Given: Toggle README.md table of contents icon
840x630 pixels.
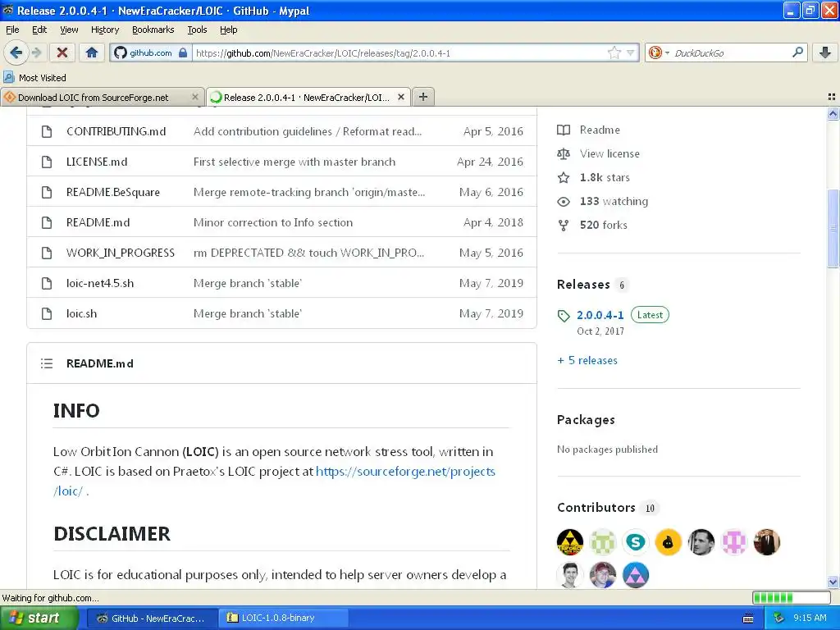Looking at the screenshot, I should click(47, 363).
